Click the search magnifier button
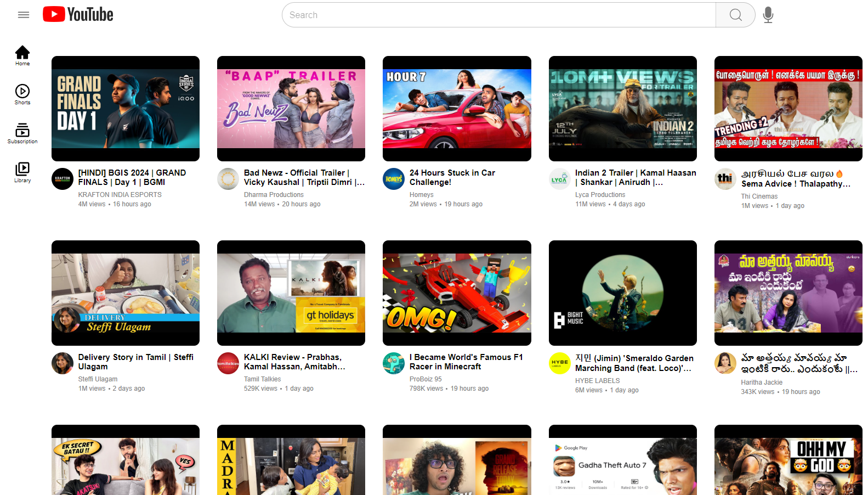This screenshot has height=495, width=868. click(x=735, y=15)
